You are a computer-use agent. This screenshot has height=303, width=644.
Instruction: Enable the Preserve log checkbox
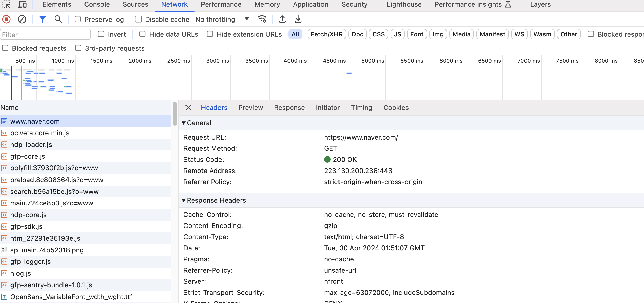[78, 19]
